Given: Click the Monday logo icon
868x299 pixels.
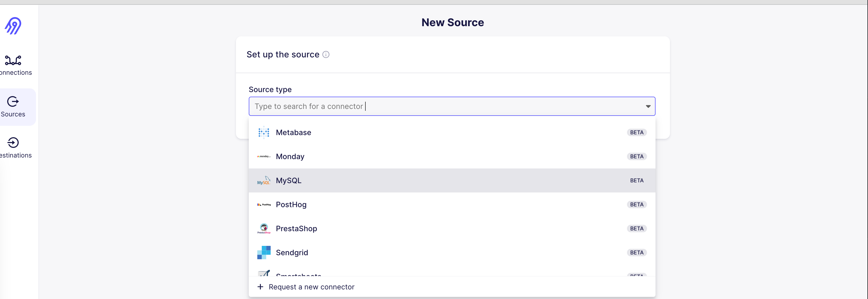Looking at the screenshot, I should pyautogui.click(x=263, y=156).
